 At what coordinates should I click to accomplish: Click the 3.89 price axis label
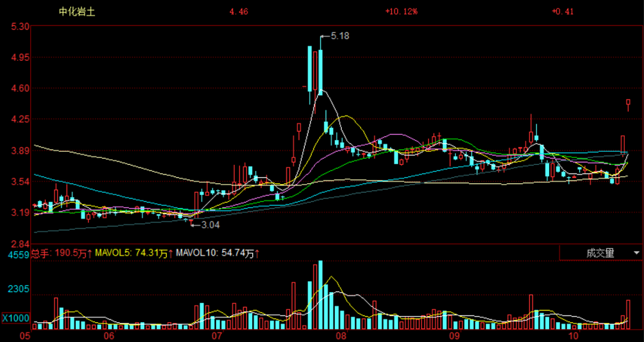point(19,151)
